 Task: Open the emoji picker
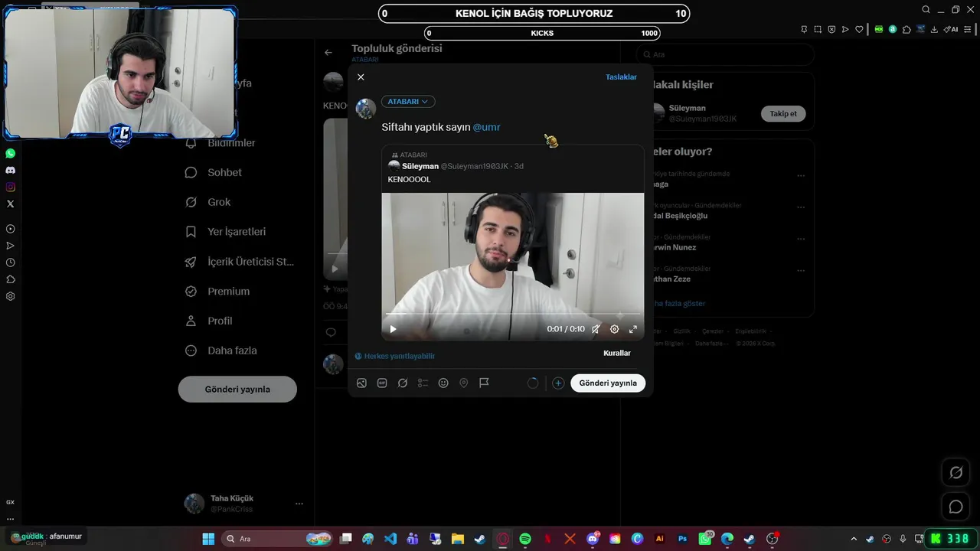click(x=443, y=383)
